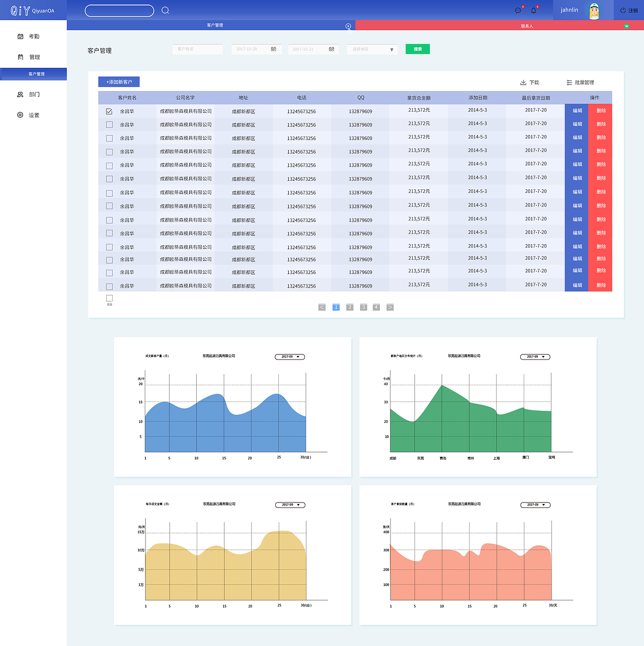This screenshot has width=644, height=646.
Task: Go to page 2 in pagination
Action: pyautogui.click(x=350, y=307)
